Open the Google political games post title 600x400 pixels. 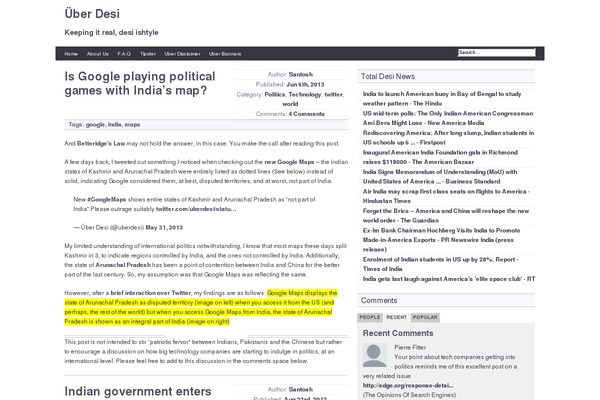[x=140, y=83]
